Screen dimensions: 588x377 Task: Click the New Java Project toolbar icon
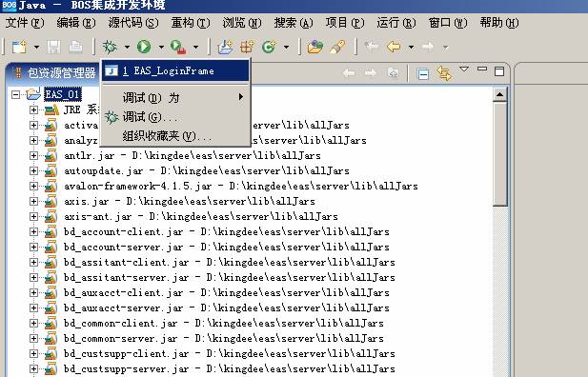(225, 47)
